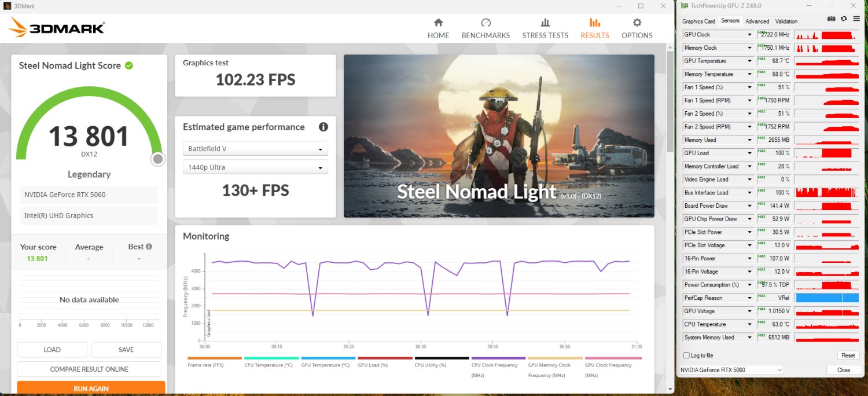Click the LOAD button
Image resolution: width=868 pixels, height=396 pixels.
pos(52,350)
